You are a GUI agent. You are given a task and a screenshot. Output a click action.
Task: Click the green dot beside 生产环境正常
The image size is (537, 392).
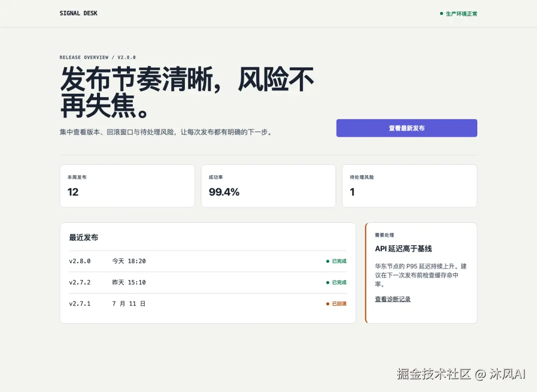click(442, 14)
